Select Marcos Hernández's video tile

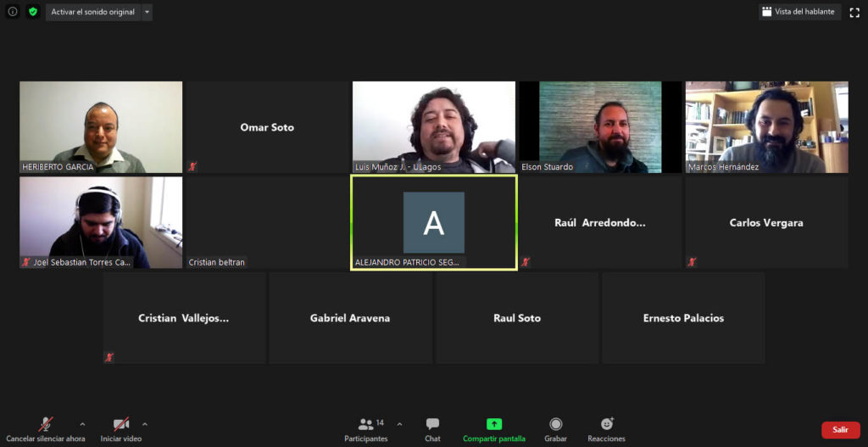point(766,126)
